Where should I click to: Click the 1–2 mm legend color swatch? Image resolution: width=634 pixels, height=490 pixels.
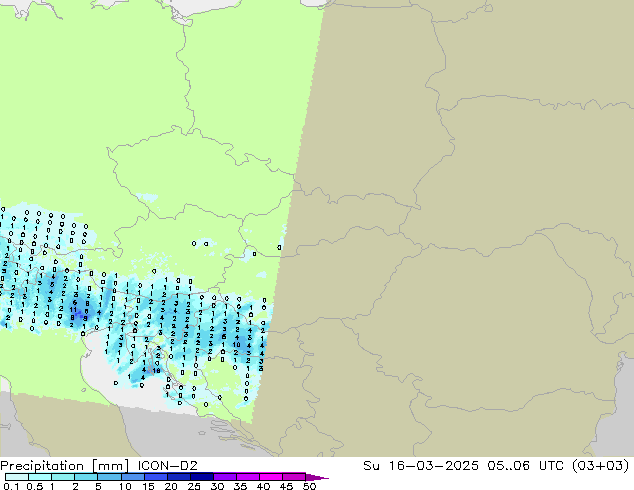(63, 477)
